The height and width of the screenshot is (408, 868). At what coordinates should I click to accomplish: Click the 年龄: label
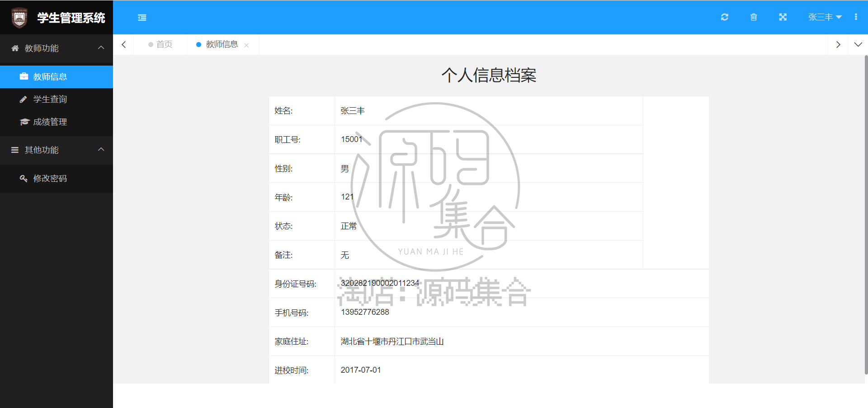(283, 197)
